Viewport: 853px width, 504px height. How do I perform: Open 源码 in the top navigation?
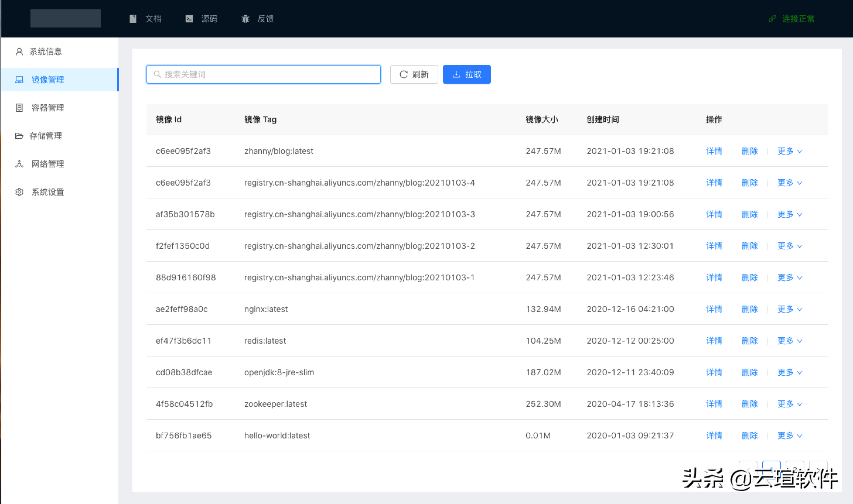click(x=201, y=19)
